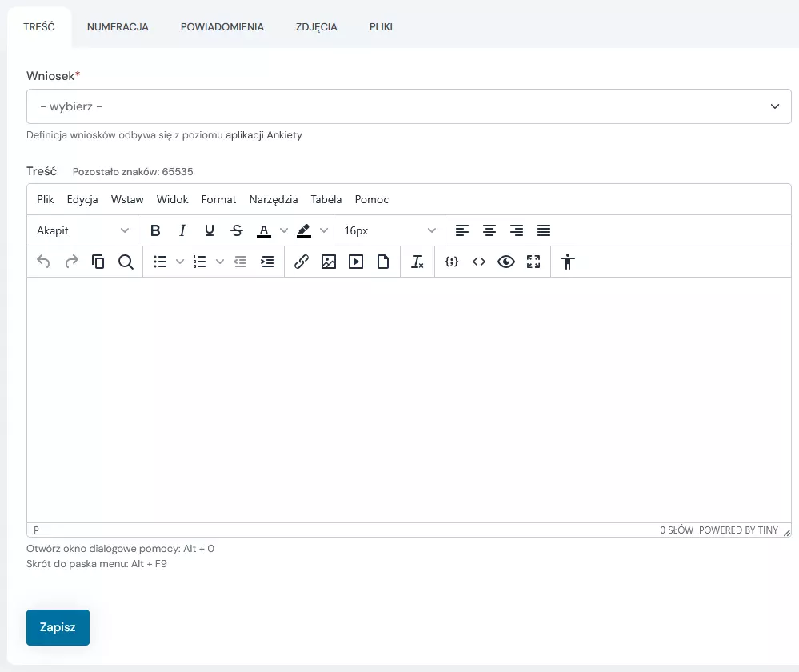Open the Wniosek select dropdown
799x672 pixels.
(409, 106)
